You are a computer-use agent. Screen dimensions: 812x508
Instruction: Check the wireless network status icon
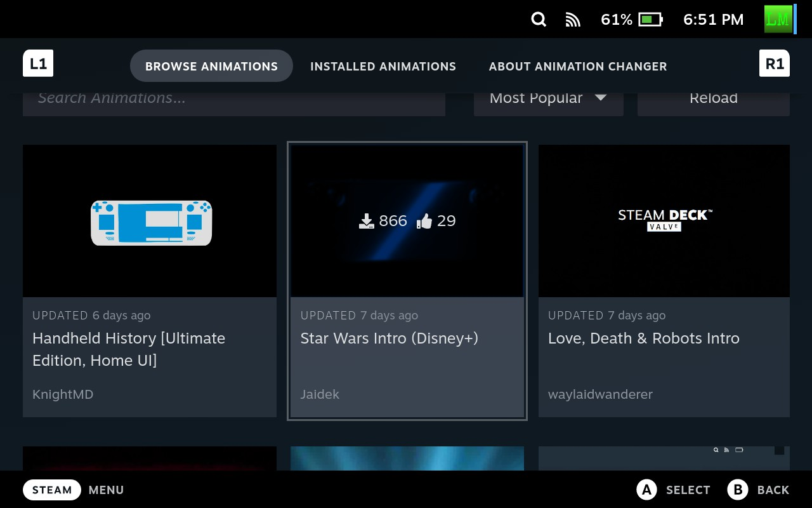[573, 20]
